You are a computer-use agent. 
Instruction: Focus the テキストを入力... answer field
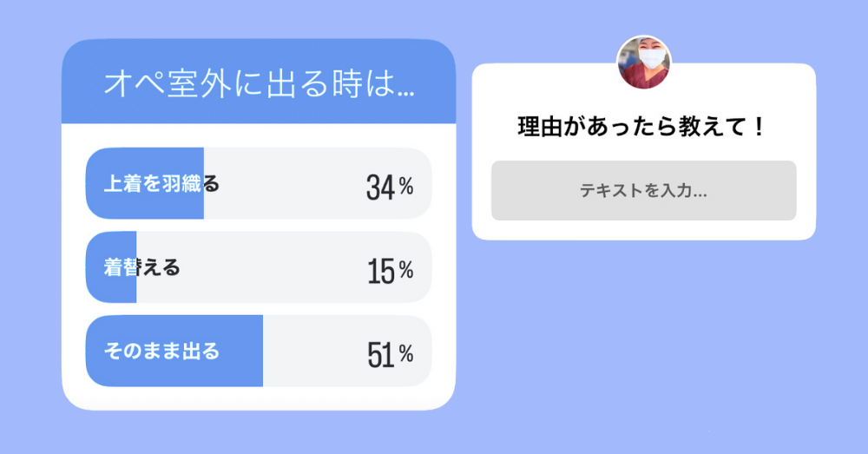pyautogui.click(x=644, y=190)
